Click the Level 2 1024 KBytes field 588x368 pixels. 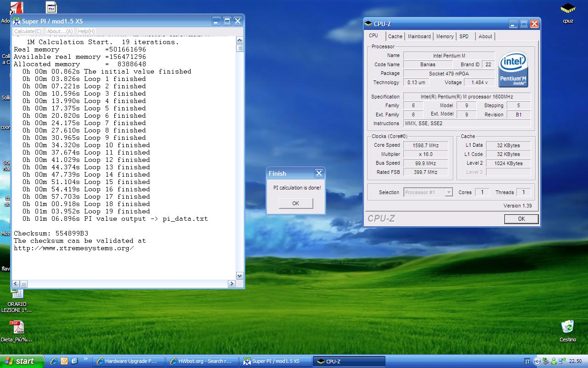point(508,163)
